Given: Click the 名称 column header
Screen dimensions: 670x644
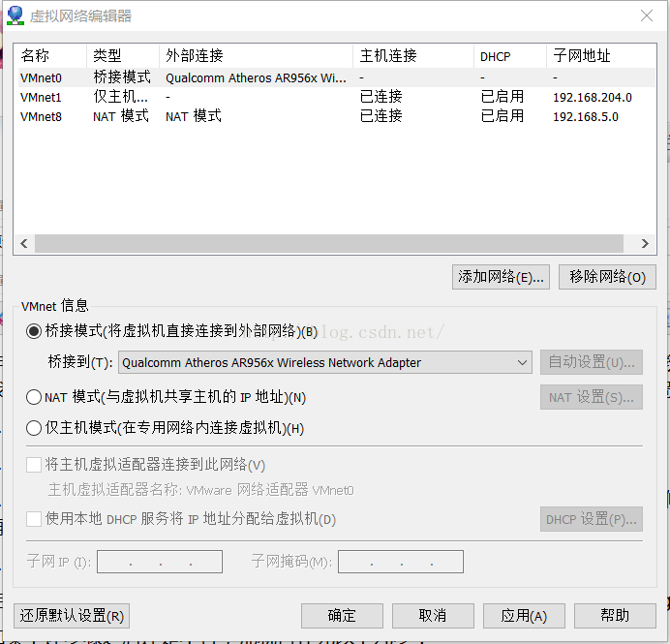Looking at the screenshot, I should (x=50, y=55).
